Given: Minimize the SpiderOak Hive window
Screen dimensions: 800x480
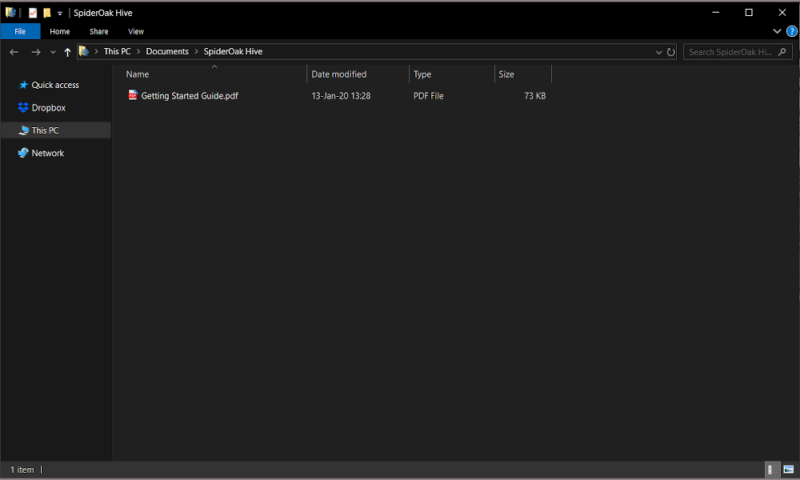Looking at the screenshot, I should (x=716, y=12).
